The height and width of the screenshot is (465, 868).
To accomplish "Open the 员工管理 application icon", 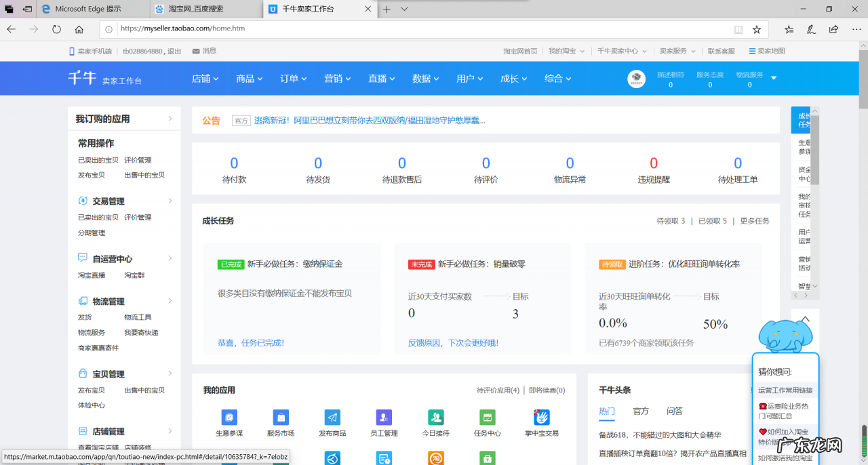I will click(x=384, y=418).
